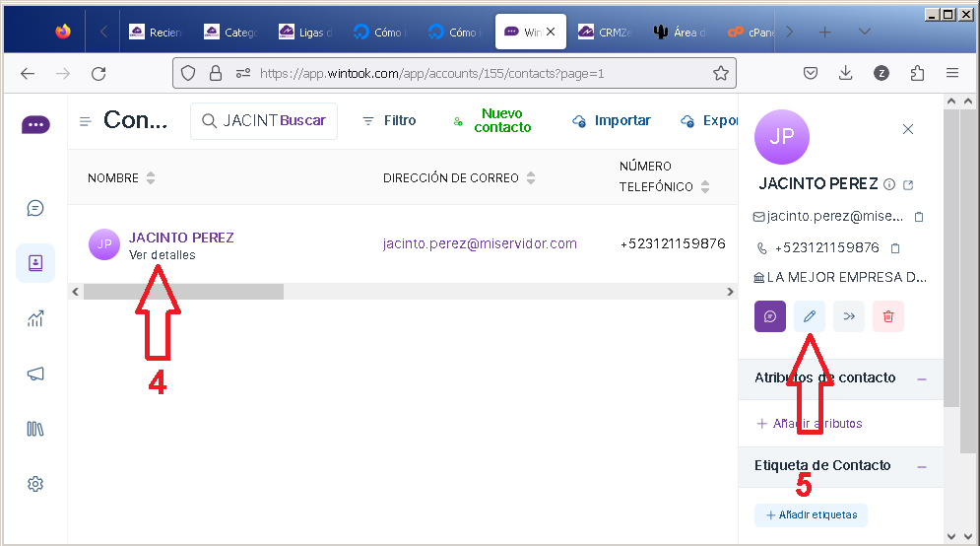Open JACINTO PEREZ contact name link

click(181, 238)
